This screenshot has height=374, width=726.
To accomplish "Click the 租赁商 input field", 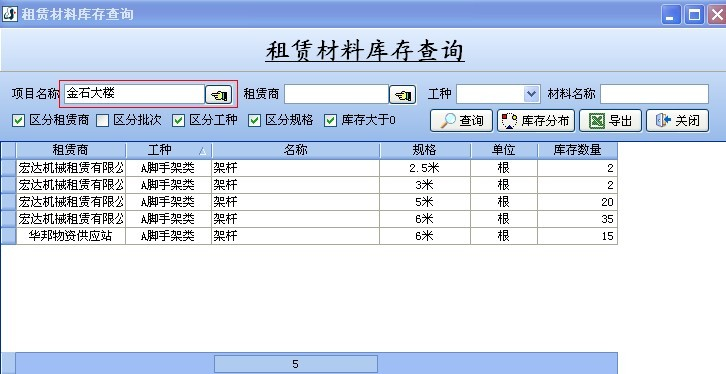I will [336, 94].
